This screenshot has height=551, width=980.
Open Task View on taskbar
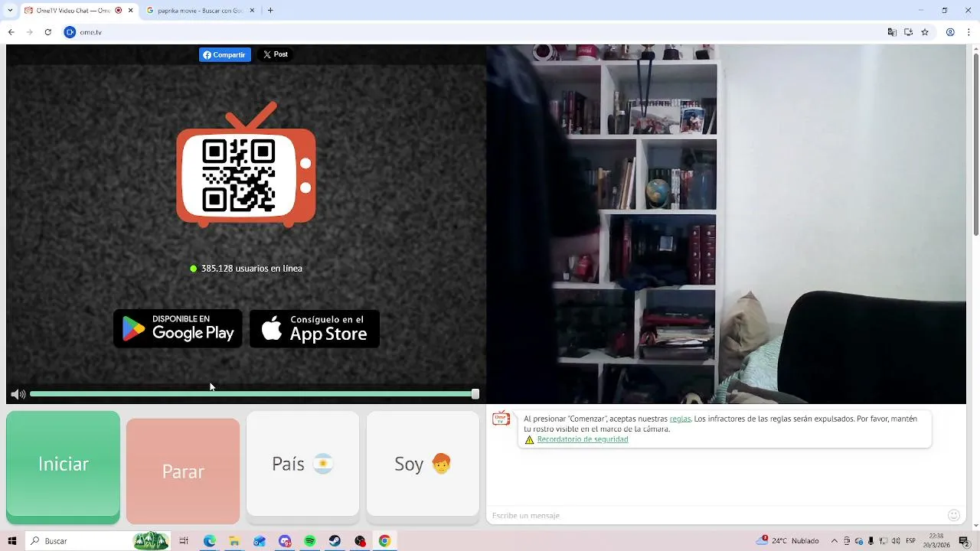coord(184,541)
